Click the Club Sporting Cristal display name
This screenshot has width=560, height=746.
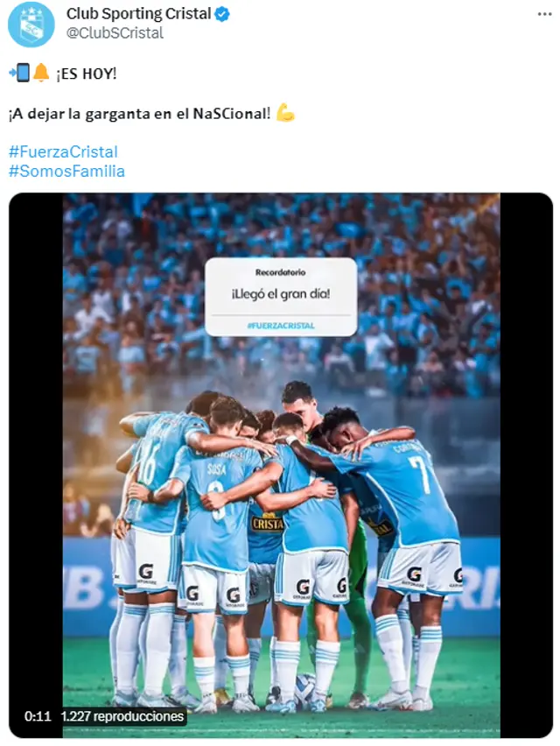(138, 14)
